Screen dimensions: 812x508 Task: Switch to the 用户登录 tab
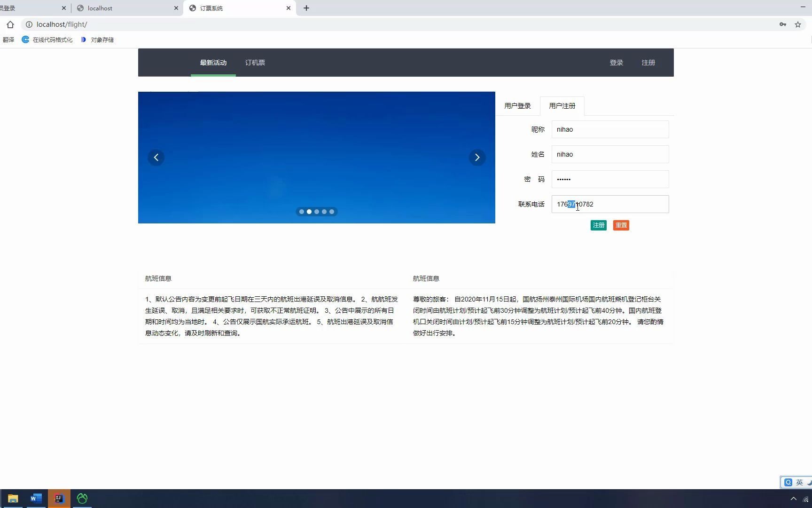point(517,106)
